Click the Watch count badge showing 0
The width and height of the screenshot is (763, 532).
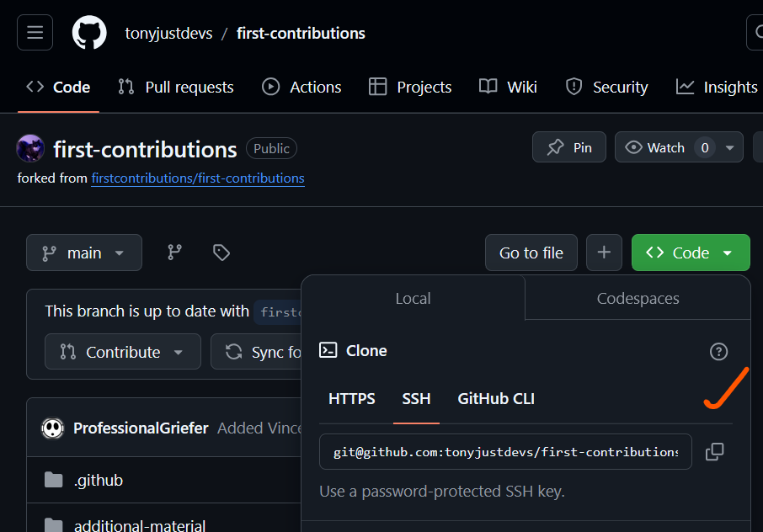click(705, 147)
